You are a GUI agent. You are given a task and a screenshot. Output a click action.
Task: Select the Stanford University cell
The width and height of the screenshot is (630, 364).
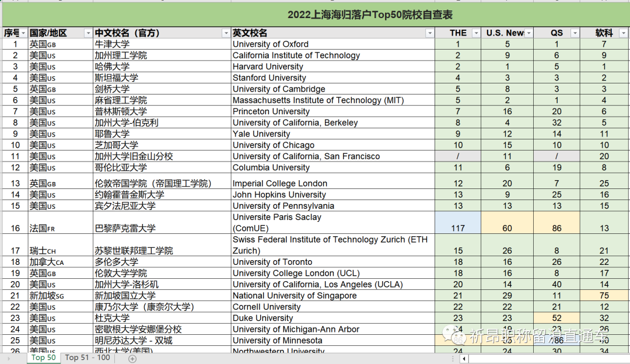[x=333, y=78]
